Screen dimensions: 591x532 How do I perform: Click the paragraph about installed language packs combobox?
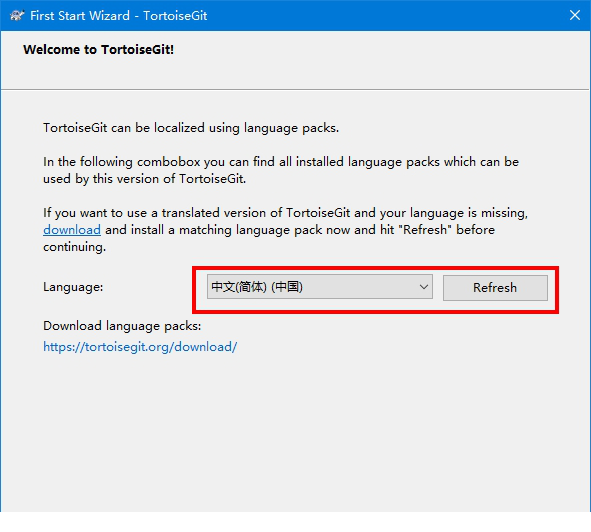(x=281, y=170)
